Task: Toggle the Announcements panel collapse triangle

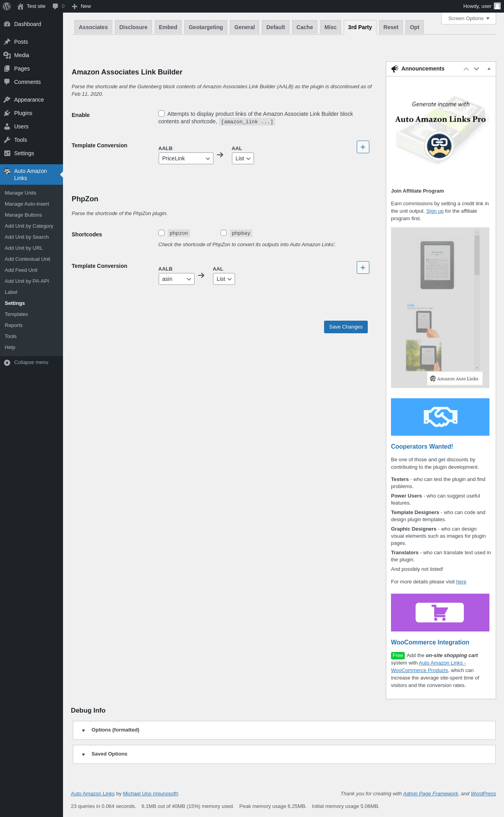Action: 489,69
